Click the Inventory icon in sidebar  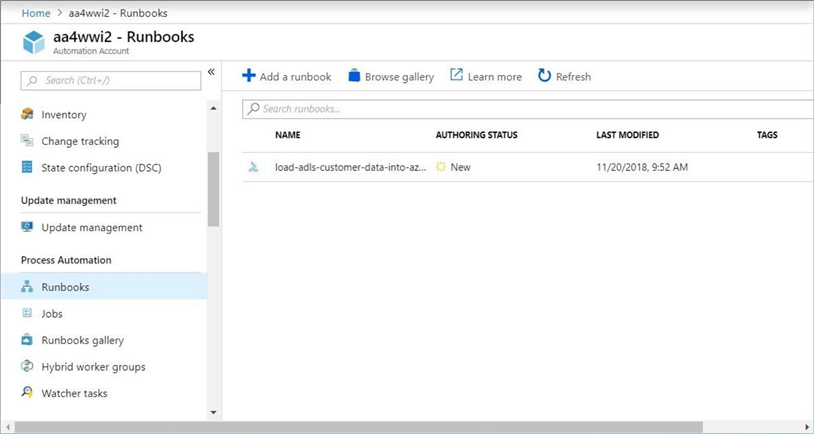point(28,115)
